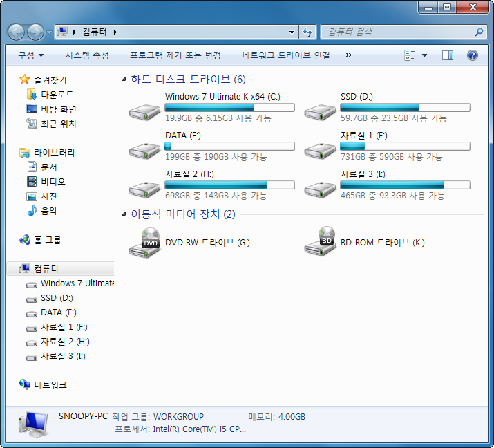Maximize the Explorer window
The image size is (494, 448).
click(x=447, y=7)
